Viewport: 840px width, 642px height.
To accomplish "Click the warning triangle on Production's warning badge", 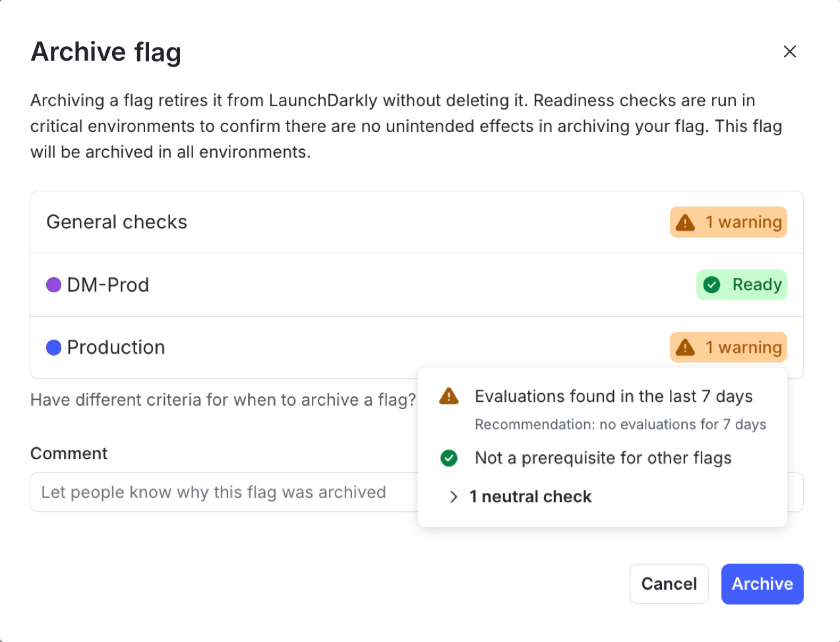I will pyautogui.click(x=684, y=347).
